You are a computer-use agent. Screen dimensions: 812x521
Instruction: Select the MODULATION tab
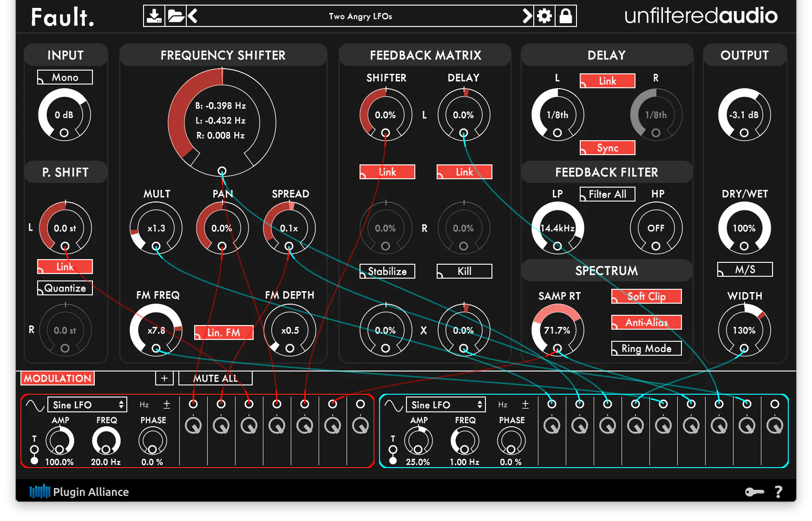57,378
